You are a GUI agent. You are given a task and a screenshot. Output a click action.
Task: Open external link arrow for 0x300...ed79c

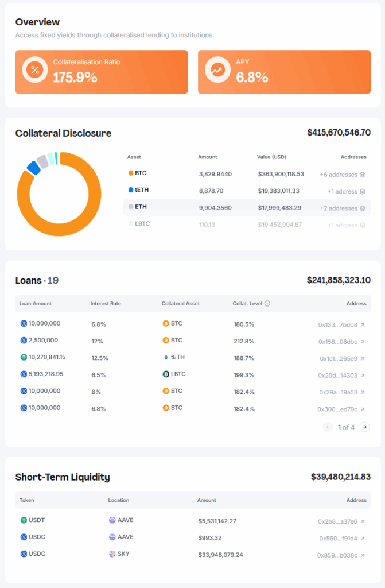click(363, 409)
